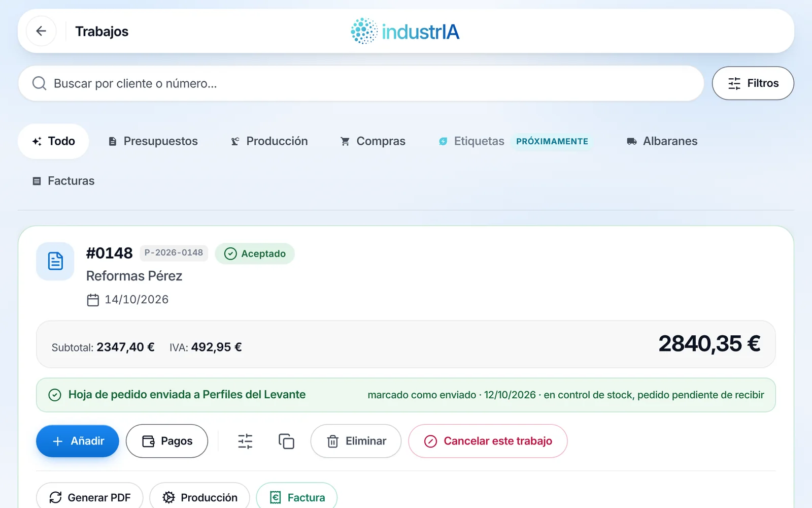
Task: Click the Eliminar button
Action: [356, 441]
